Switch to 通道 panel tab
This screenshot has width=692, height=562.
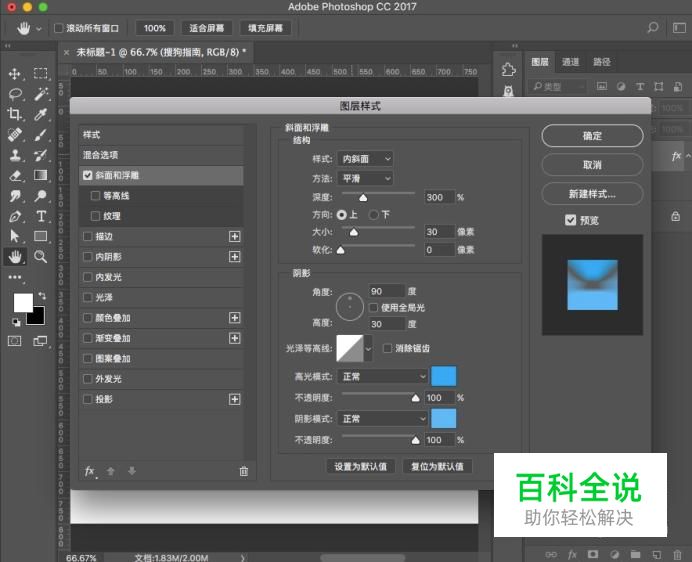570,62
